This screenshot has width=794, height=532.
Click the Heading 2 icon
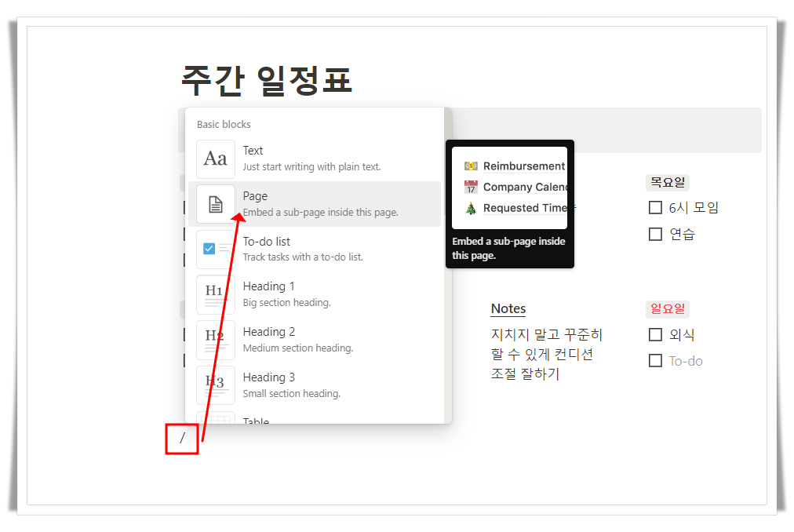(215, 340)
